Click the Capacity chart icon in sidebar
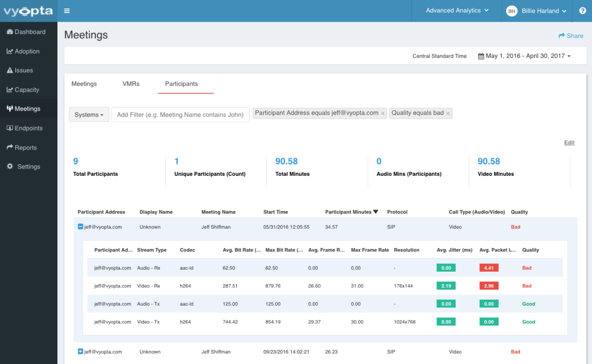 10,90
